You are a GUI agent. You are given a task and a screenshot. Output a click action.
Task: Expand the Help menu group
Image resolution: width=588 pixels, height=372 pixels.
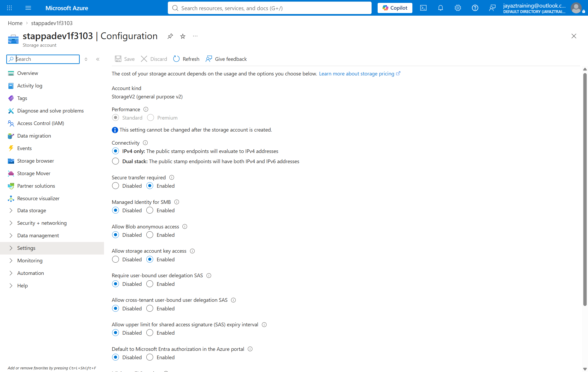[x=52, y=286]
